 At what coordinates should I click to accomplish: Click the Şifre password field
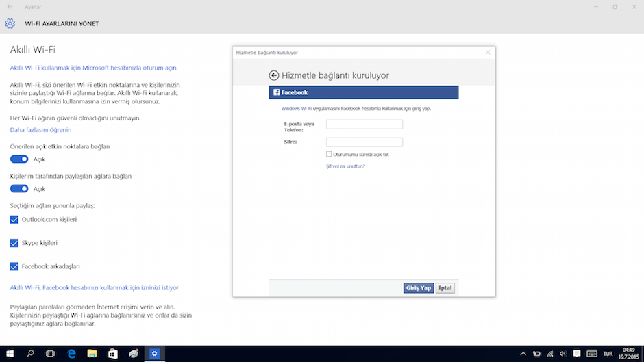364,142
